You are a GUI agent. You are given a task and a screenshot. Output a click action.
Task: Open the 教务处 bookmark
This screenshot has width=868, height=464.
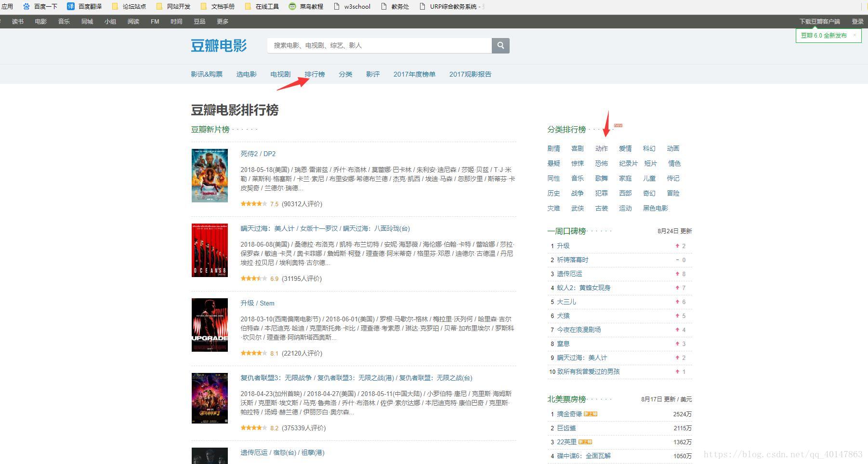[x=395, y=6]
